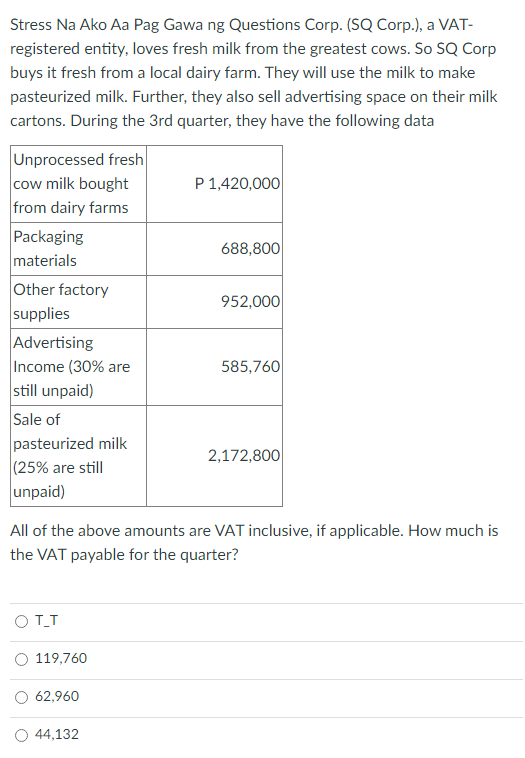The height and width of the screenshot is (758, 525).
Task: Select the T_T radio button
Action: click(x=21, y=621)
